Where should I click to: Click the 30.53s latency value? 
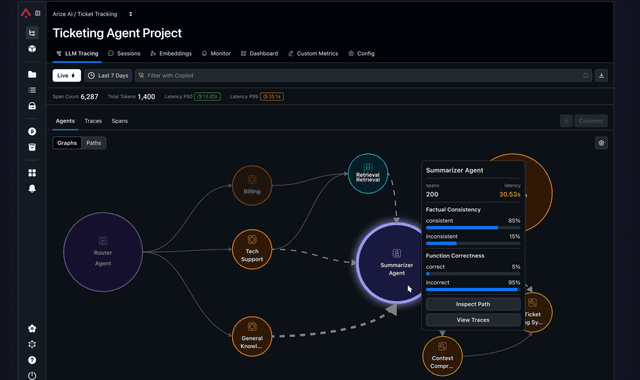510,194
